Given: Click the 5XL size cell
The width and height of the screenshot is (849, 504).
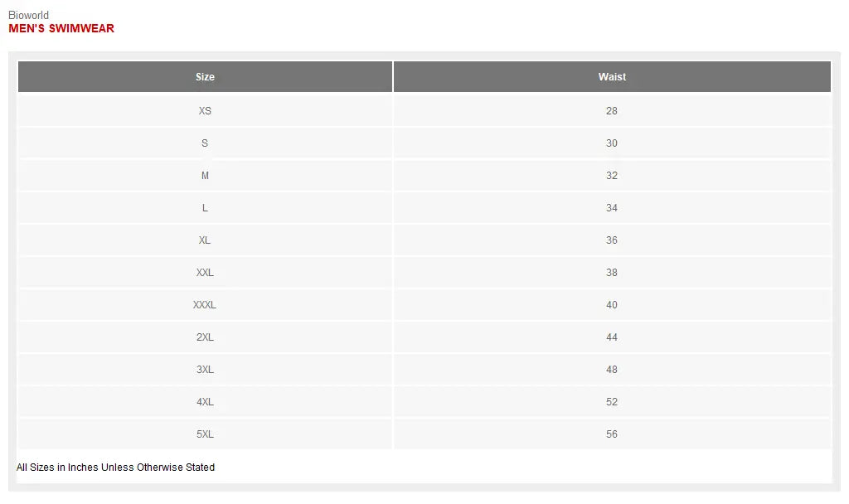Looking at the screenshot, I should pyautogui.click(x=205, y=434).
